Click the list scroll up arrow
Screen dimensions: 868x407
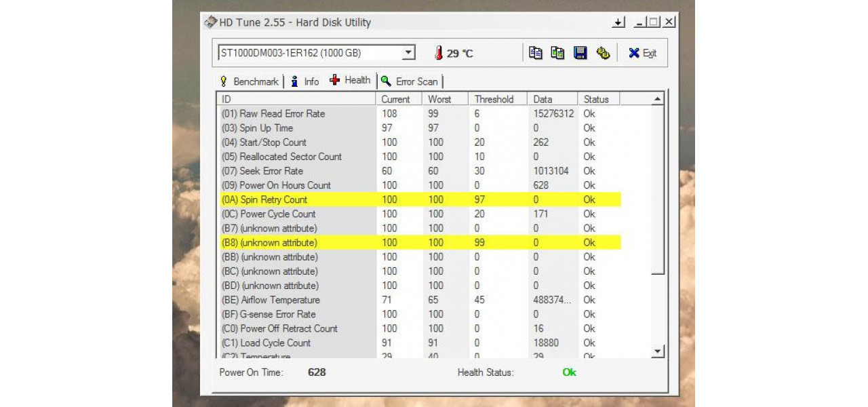pyautogui.click(x=657, y=99)
